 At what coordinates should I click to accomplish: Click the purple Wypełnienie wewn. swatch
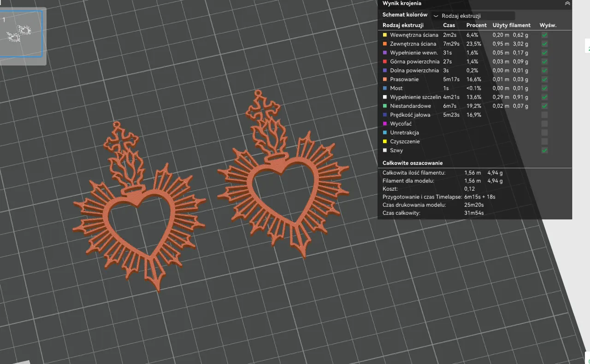tap(385, 53)
